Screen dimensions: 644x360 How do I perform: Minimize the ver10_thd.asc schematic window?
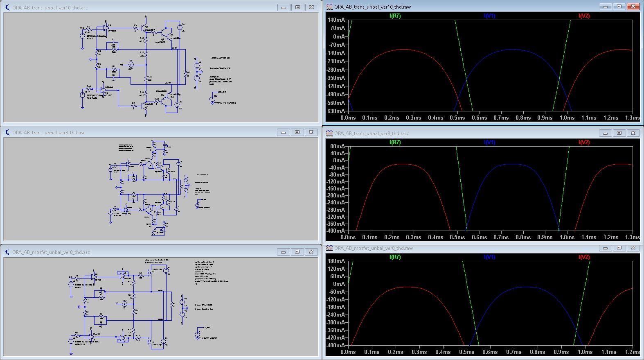coord(284,7)
